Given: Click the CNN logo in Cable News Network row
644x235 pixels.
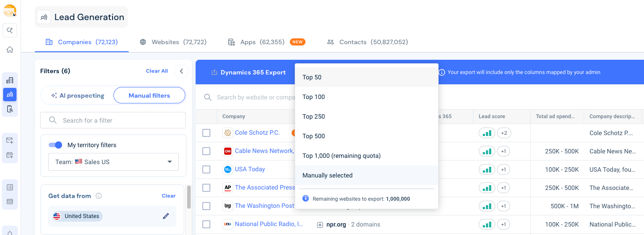Looking at the screenshot, I should (228, 151).
